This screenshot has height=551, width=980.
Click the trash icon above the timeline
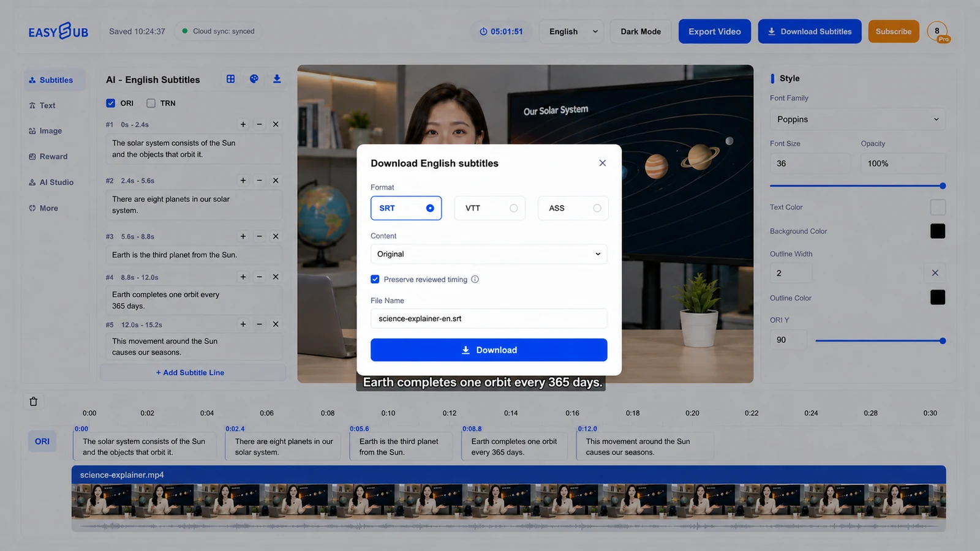(34, 402)
